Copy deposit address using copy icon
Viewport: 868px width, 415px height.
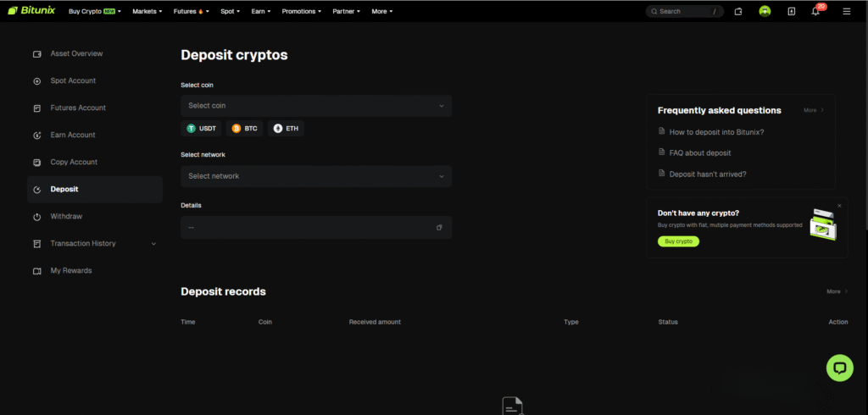coord(439,228)
